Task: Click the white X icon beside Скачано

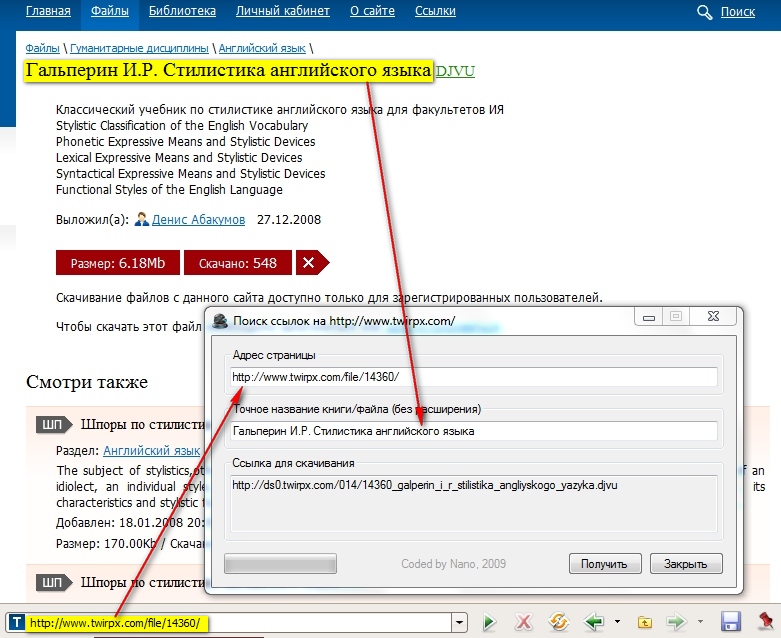Action: (x=309, y=263)
